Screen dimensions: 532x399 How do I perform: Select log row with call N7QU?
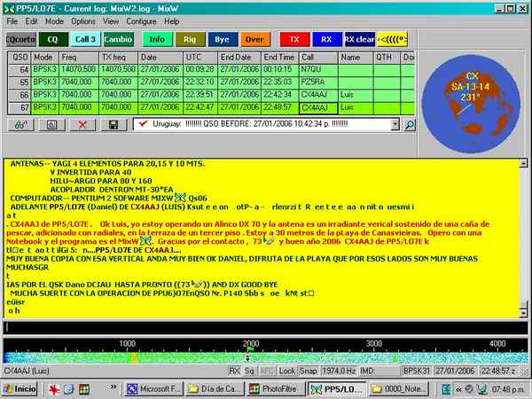point(211,70)
